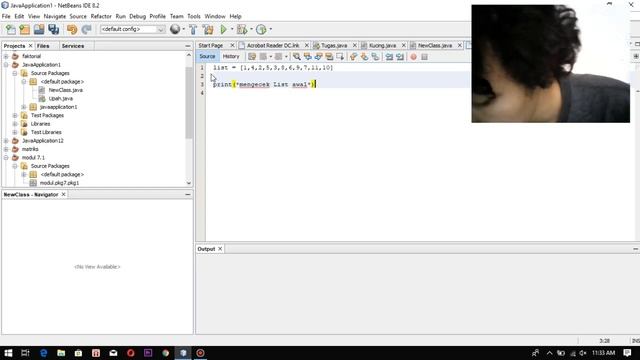Click the Last Edit icon in editor toolbar
Viewport: 640px width, 360px height.
(252, 57)
